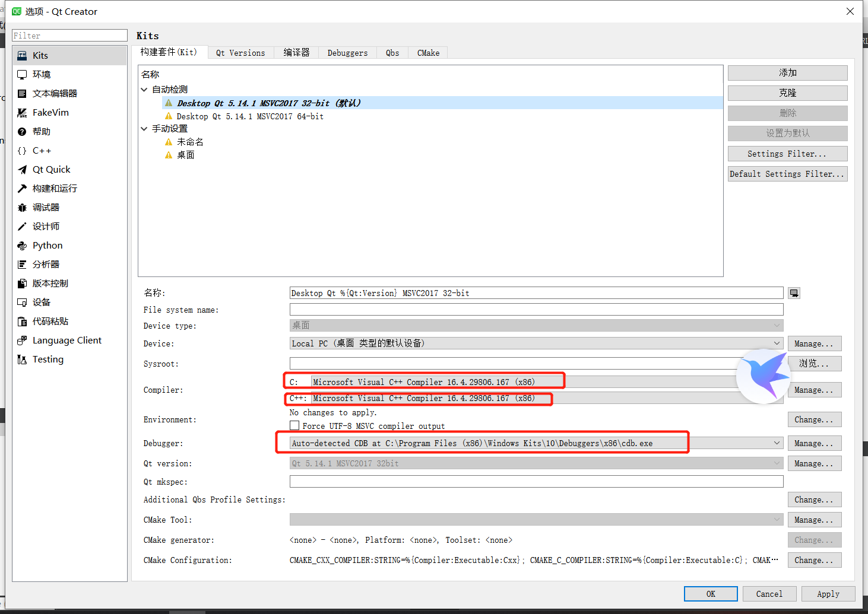Select the 环境 monitor icon
The width and height of the screenshot is (868, 614).
click(x=22, y=75)
